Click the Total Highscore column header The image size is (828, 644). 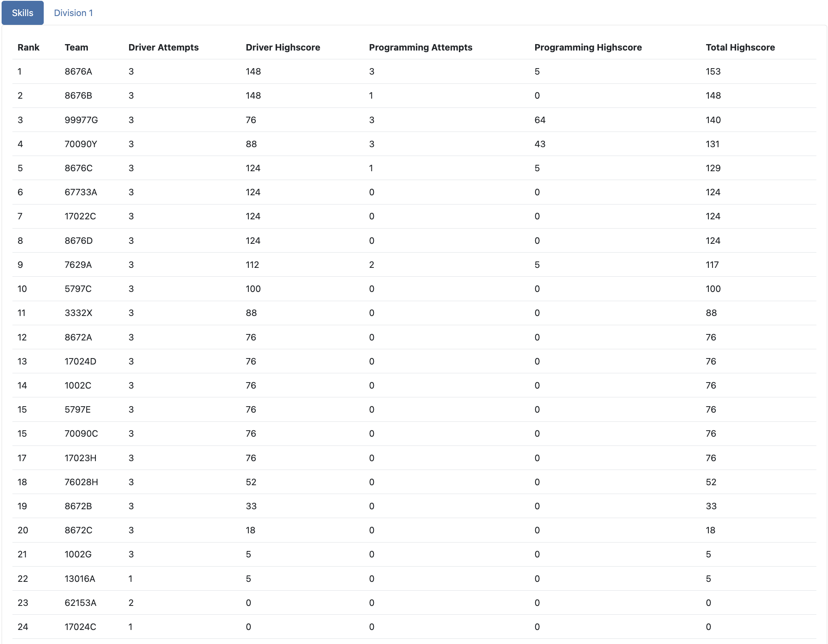(x=740, y=47)
